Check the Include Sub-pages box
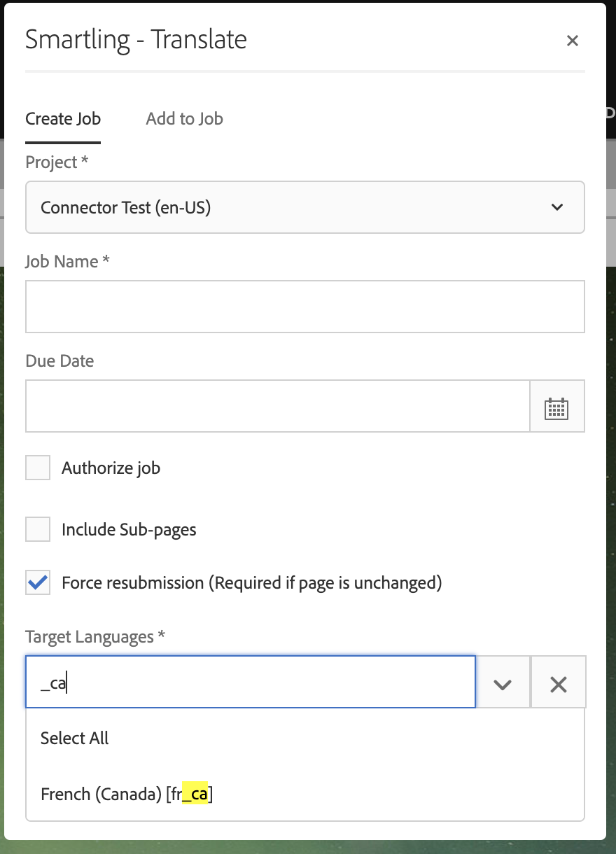This screenshot has width=616, height=854. [38, 529]
